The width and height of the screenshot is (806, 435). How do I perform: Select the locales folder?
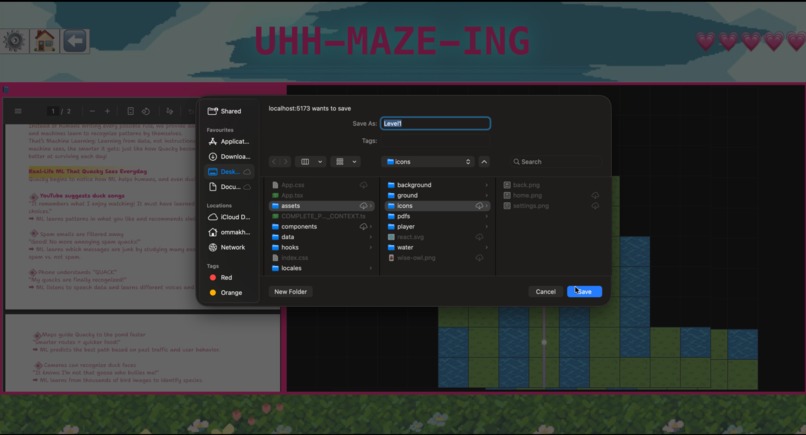point(321,268)
